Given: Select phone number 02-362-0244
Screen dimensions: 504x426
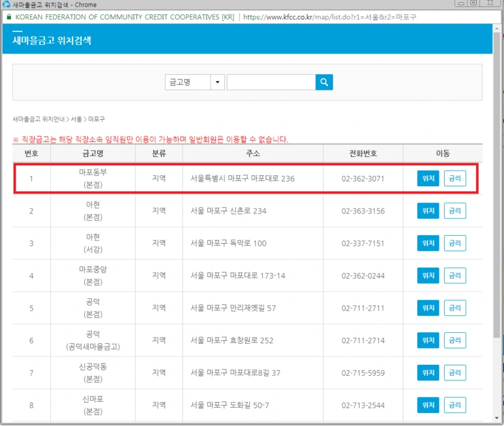Looking at the screenshot, I should tap(363, 276).
